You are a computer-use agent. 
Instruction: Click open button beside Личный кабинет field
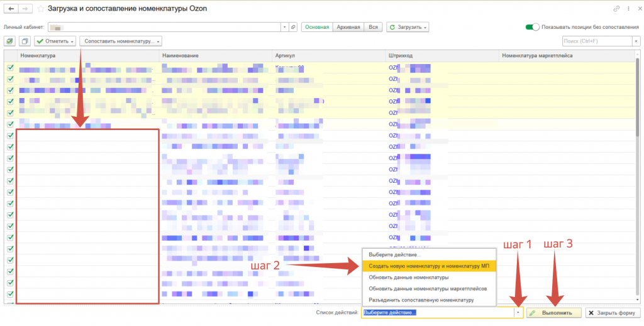pyautogui.click(x=293, y=27)
